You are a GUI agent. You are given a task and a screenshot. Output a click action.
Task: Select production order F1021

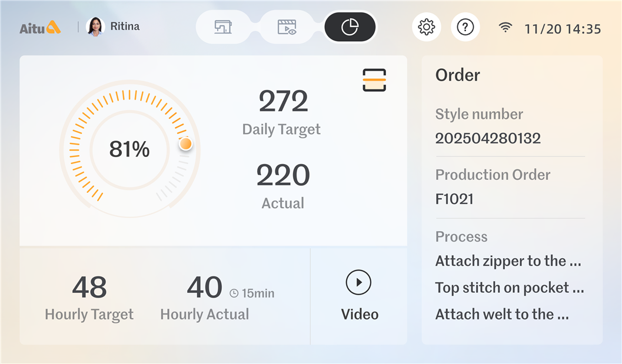click(x=454, y=199)
